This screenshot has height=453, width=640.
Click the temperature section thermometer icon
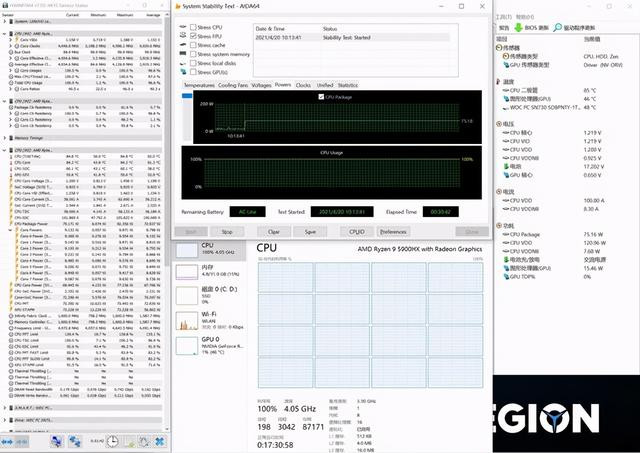click(499, 82)
